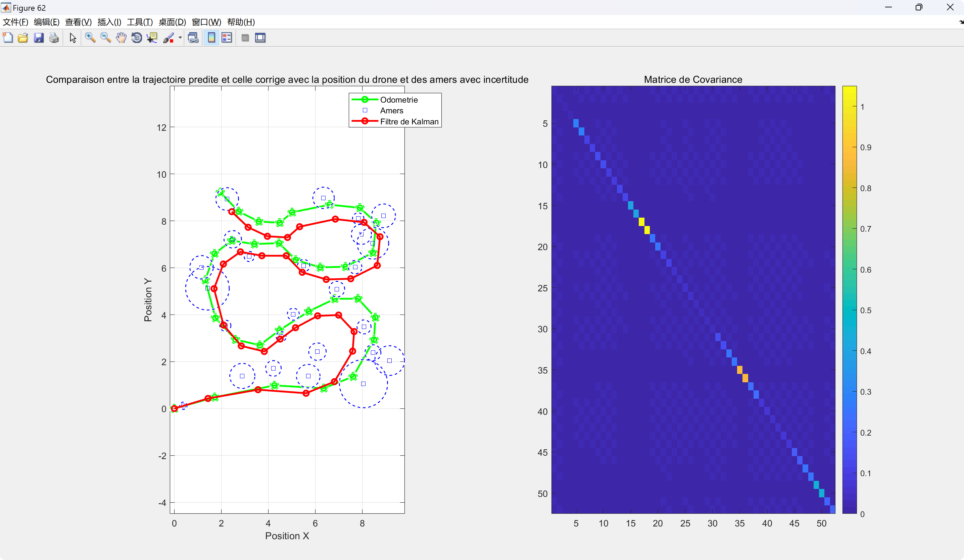The height and width of the screenshot is (560, 964).
Task: Open the 插入(I) menu
Action: coord(109,22)
